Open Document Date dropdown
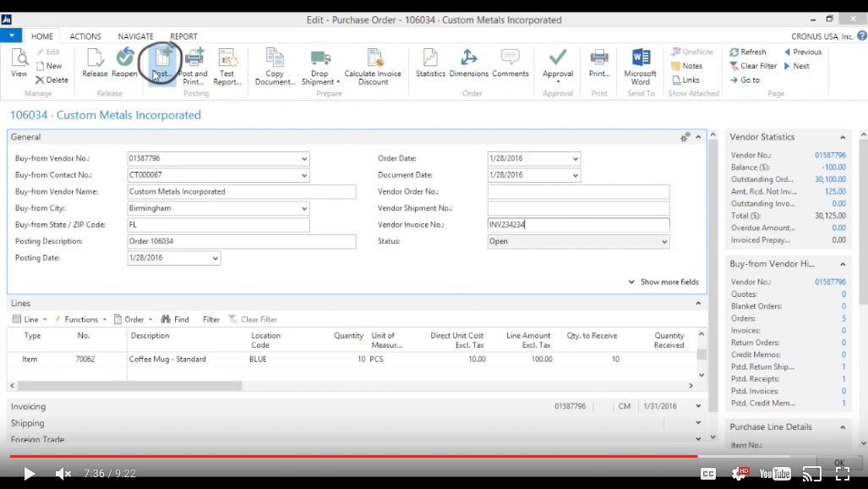Image resolution: width=868 pixels, height=489 pixels. coord(576,175)
